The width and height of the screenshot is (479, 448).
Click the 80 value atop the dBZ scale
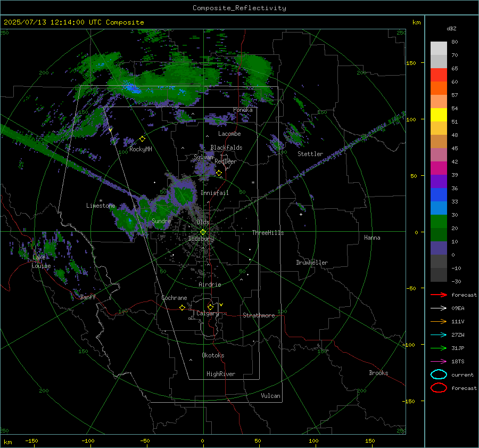tap(455, 42)
